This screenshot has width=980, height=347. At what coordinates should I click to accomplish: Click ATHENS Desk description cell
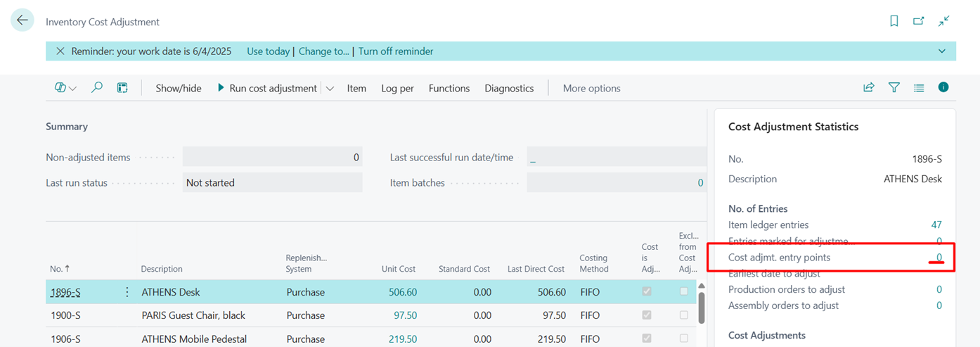click(171, 292)
